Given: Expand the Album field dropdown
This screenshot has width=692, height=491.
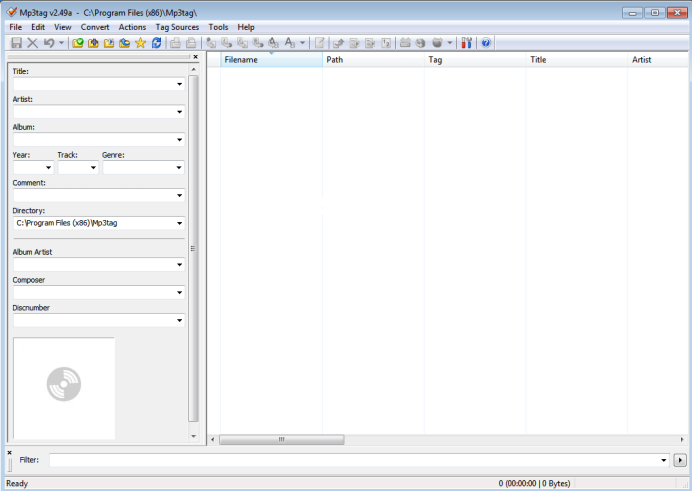Looking at the screenshot, I should (179, 139).
